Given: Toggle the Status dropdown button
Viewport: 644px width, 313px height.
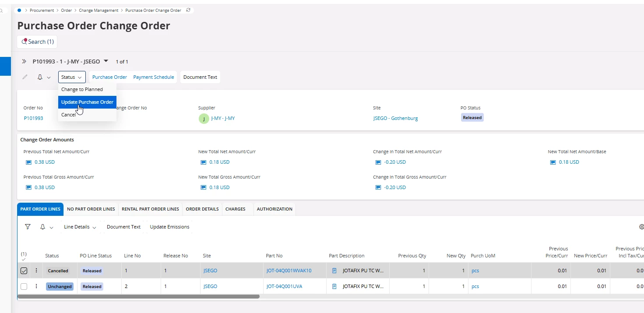Looking at the screenshot, I should (71, 77).
